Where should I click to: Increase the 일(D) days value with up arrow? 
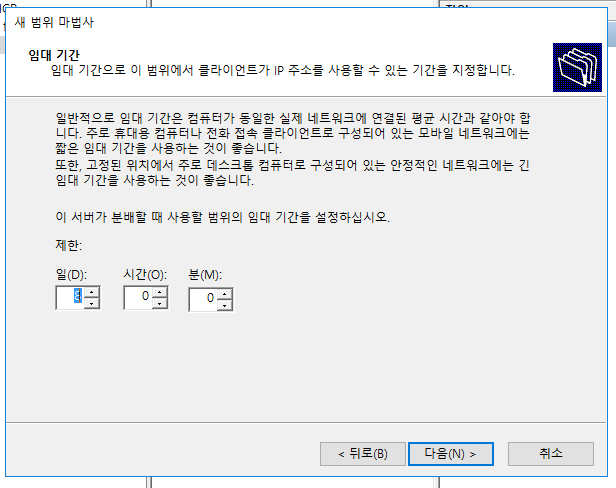point(92,292)
